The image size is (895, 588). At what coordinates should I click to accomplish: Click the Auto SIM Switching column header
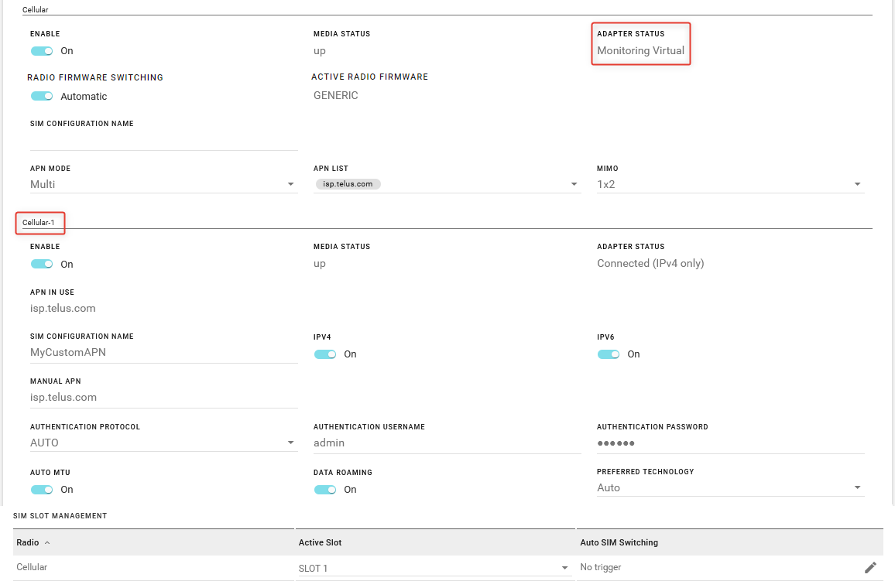[x=619, y=543]
